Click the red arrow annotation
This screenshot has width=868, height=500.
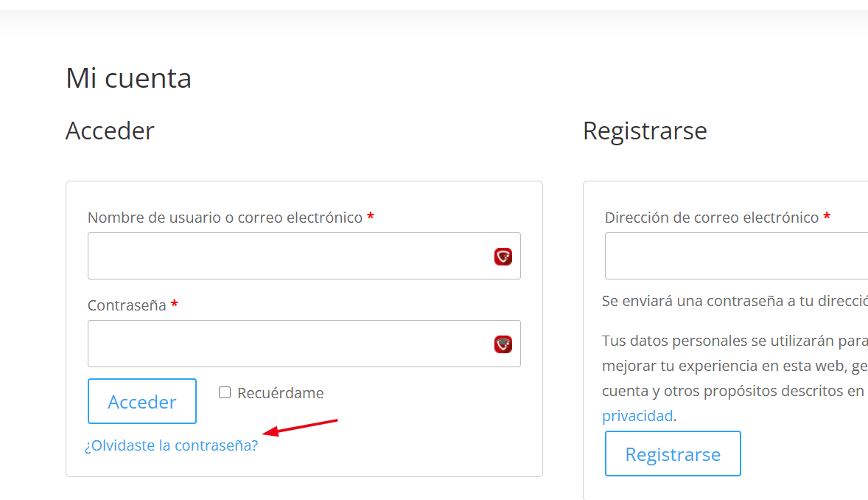pos(299,427)
